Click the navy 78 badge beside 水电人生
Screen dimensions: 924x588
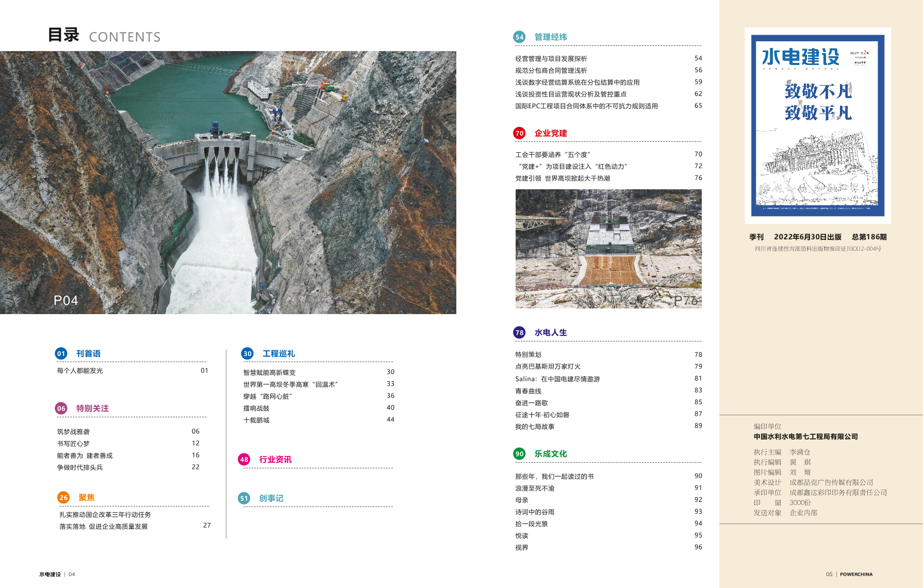(519, 333)
